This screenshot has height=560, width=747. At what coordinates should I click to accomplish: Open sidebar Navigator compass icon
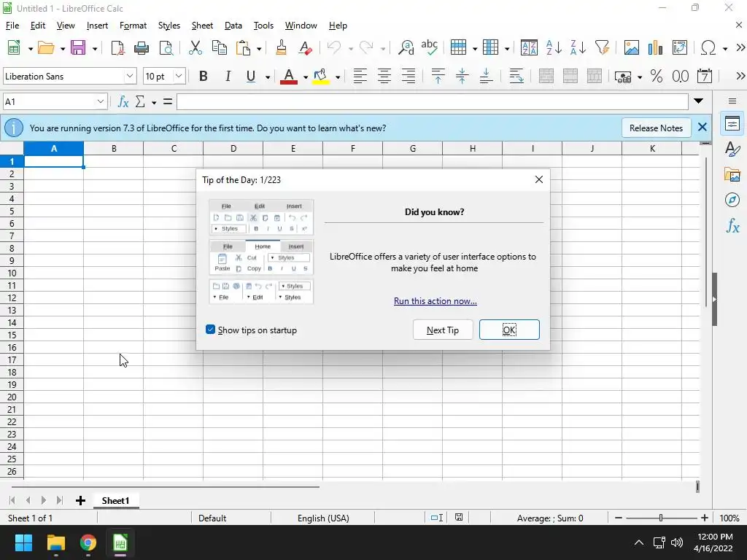[x=732, y=200]
